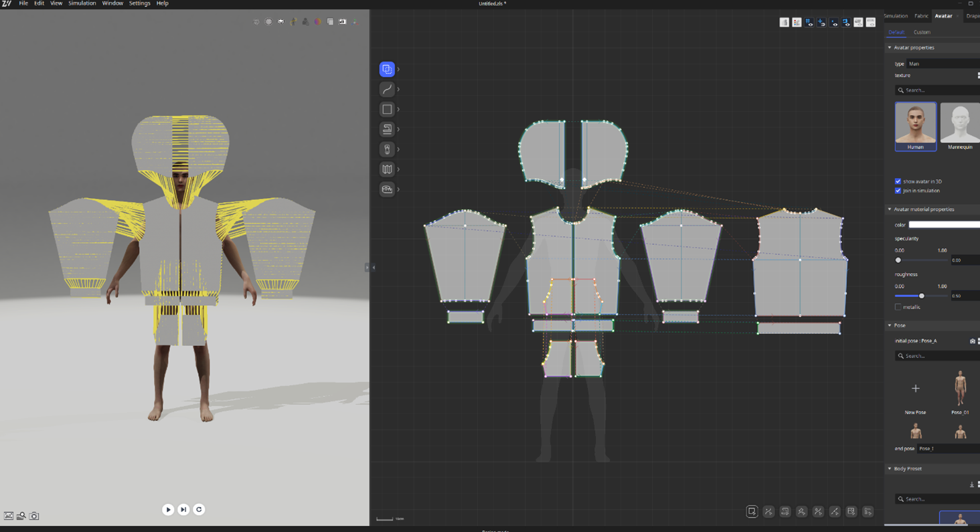Screen dimensions: 980x532
Task: Expand the arrow beside the blue pattern edit tool
Action: pos(398,69)
